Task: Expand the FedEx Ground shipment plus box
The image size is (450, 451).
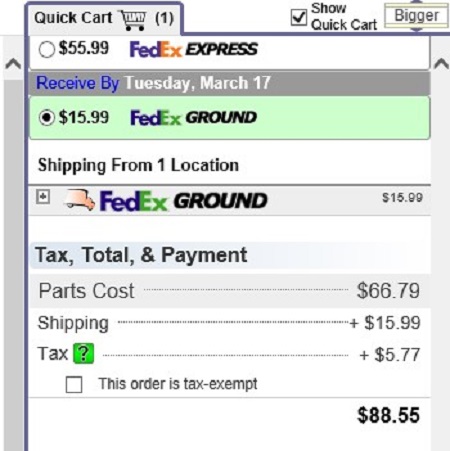Action: [x=43, y=197]
